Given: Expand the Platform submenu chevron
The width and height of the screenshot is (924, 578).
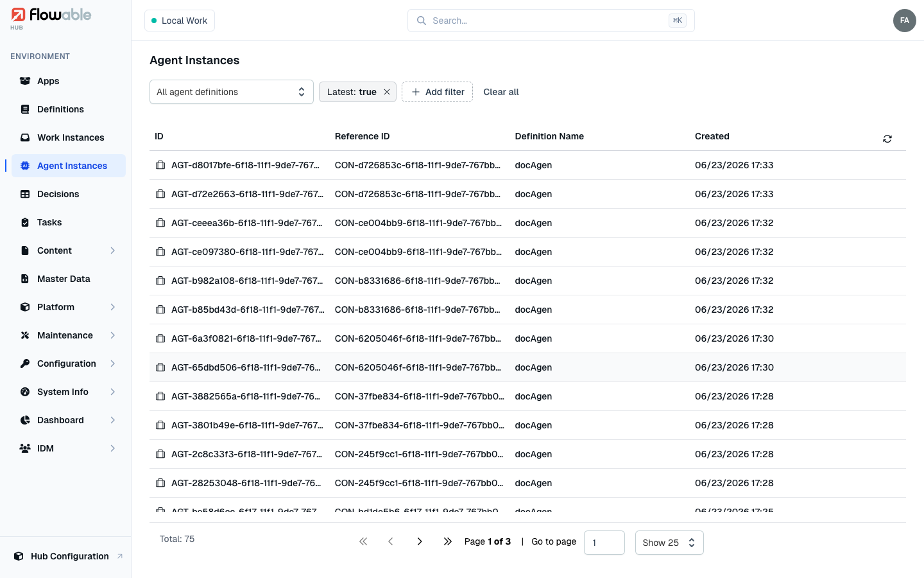Looking at the screenshot, I should coord(112,307).
